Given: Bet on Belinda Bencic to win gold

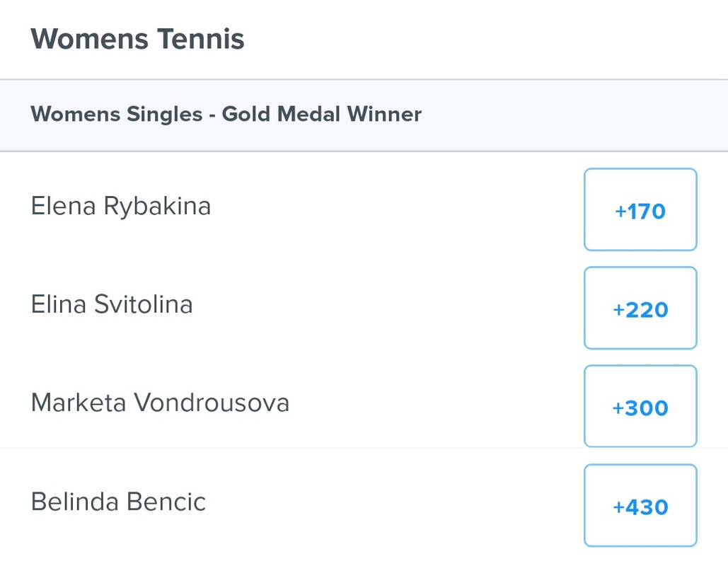Looking at the screenshot, I should point(640,505).
